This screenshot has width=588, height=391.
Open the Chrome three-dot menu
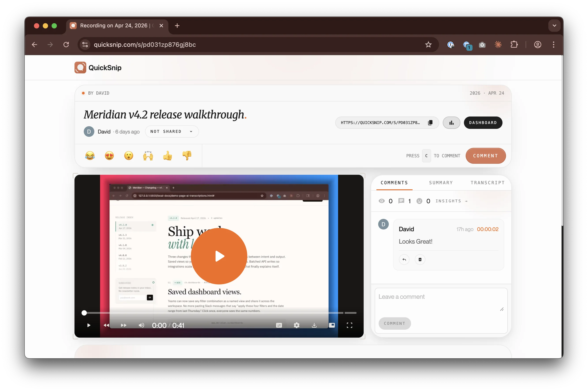553,45
